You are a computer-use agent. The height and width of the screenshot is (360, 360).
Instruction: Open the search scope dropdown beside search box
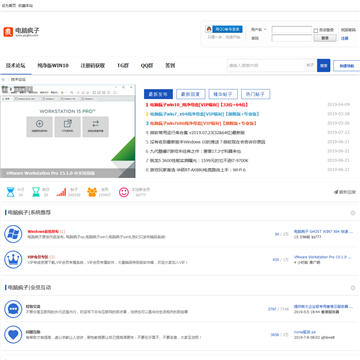310,65
